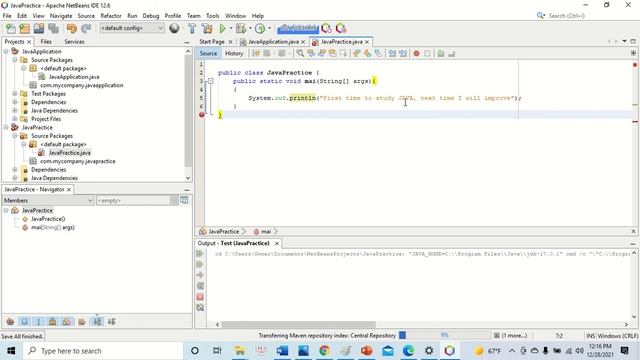Toggle Show Inner Classes in Navigator
640x360 pixels.
67,322
